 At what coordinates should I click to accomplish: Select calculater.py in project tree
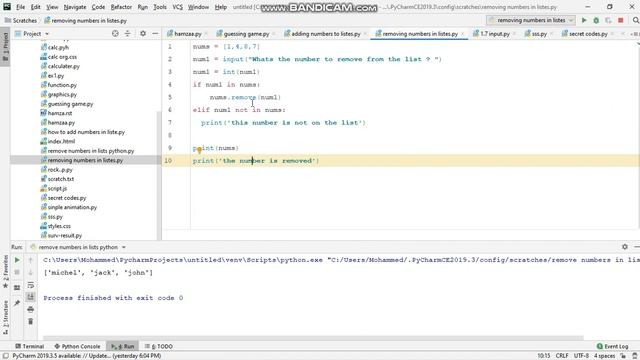click(64, 66)
